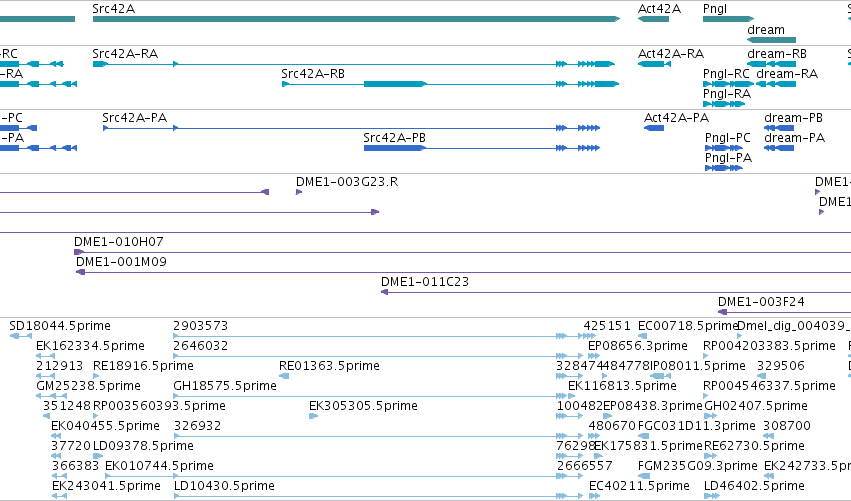
Task: Select the LD46402.5prime EST label
Action: click(754, 486)
